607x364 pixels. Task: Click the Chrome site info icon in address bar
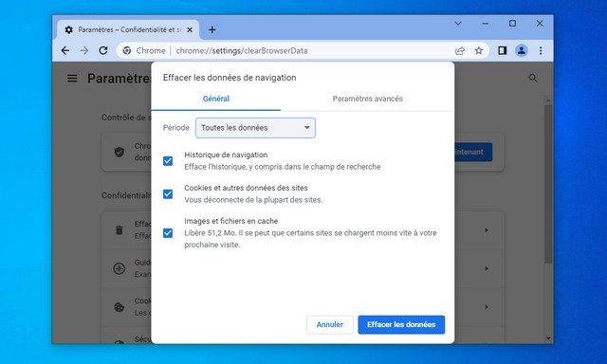click(x=126, y=50)
